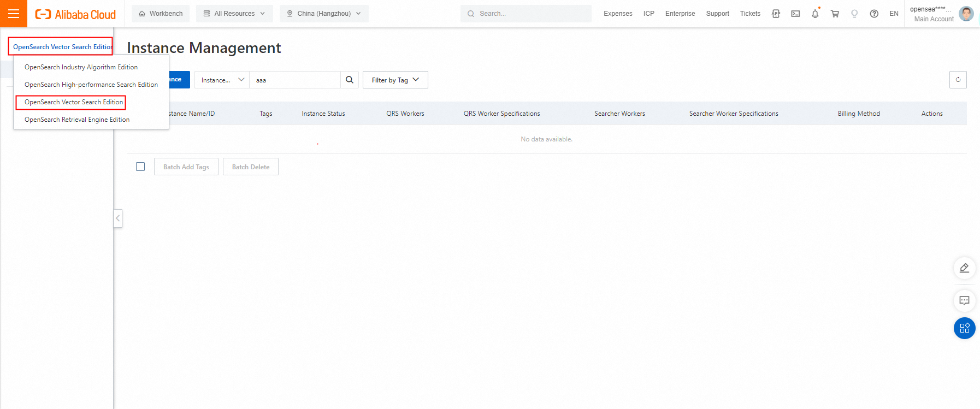Screen dimensions: 980x409
Task: Click the blue floating apps button
Action: tap(965, 328)
